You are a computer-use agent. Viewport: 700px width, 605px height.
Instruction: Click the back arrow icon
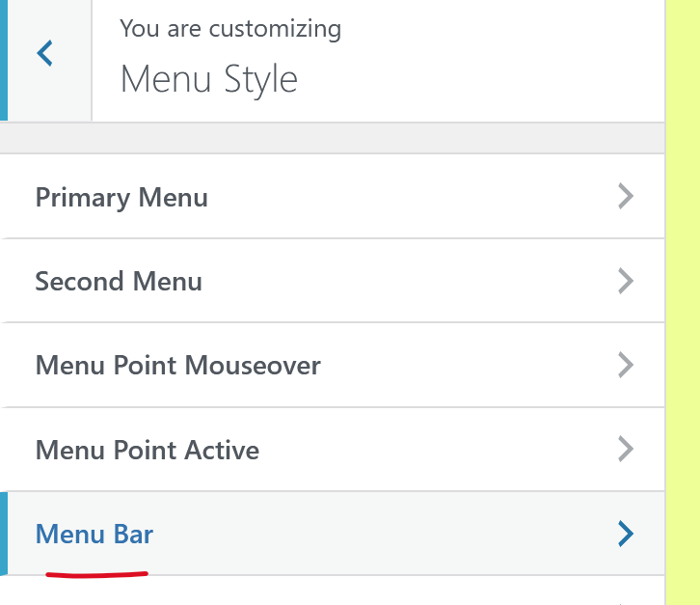click(44, 54)
